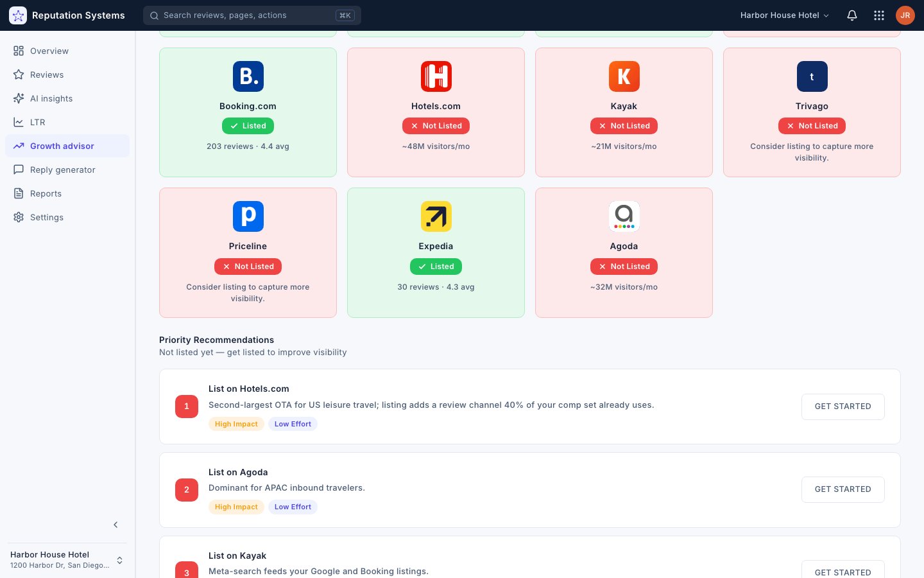Click the "~48M visitors/mo" text

[x=436, y=146]
